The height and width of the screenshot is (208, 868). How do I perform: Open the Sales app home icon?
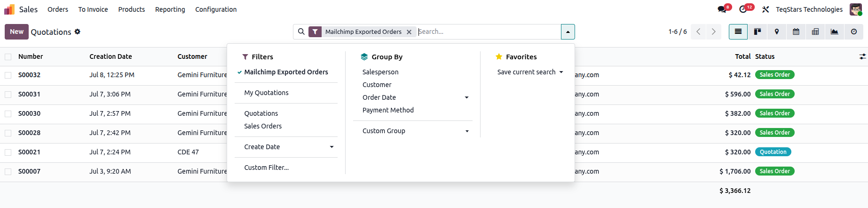coord(9,9)
